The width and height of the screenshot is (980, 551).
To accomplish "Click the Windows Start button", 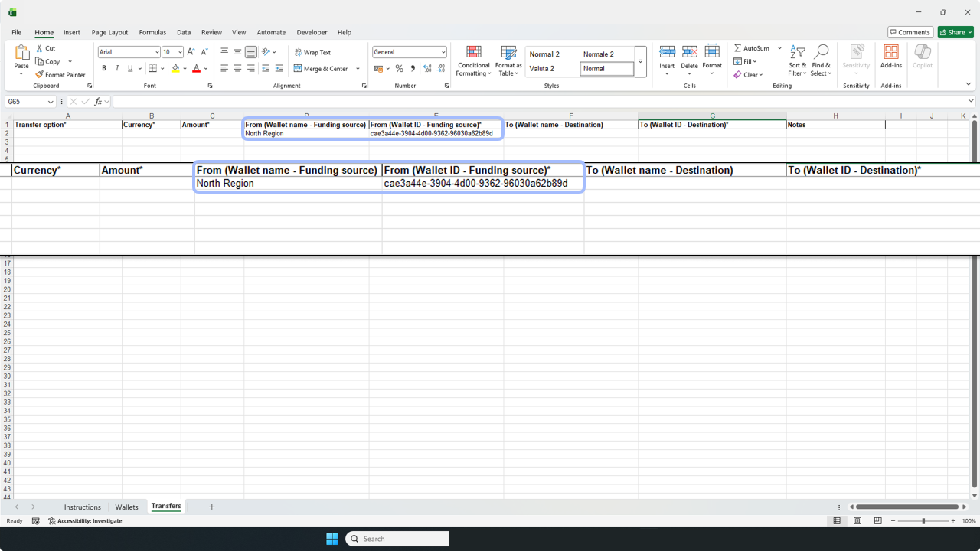I will coord(332,539).
